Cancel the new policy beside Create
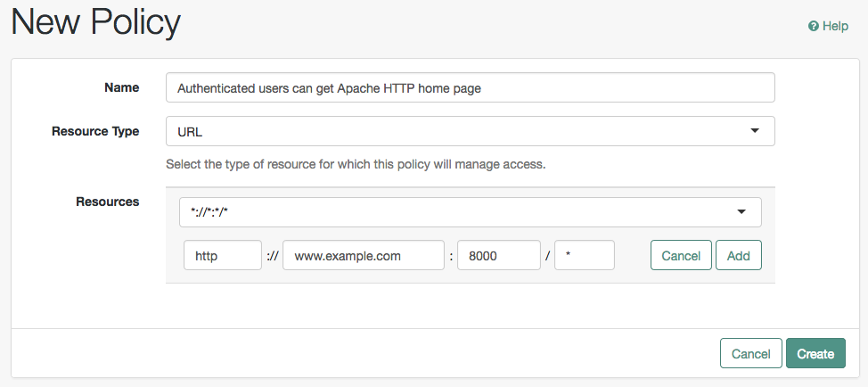 750,353
